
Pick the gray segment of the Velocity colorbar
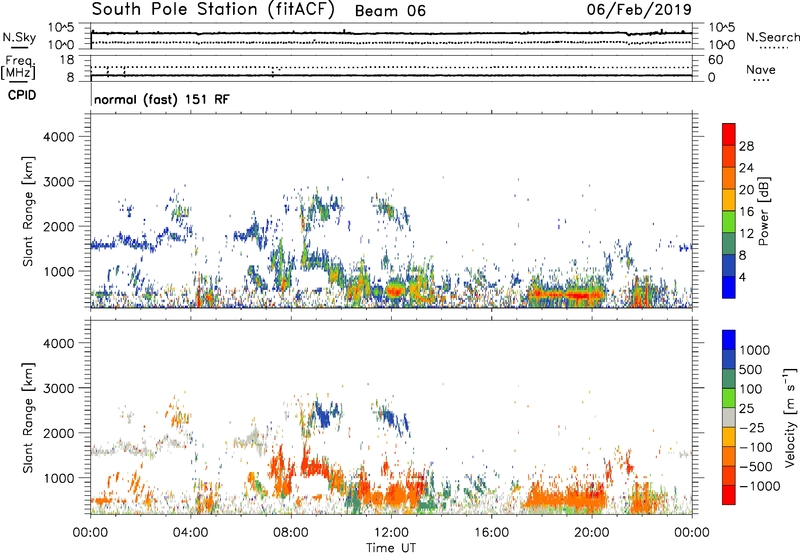pyautogui.click(x=729, y=417)
